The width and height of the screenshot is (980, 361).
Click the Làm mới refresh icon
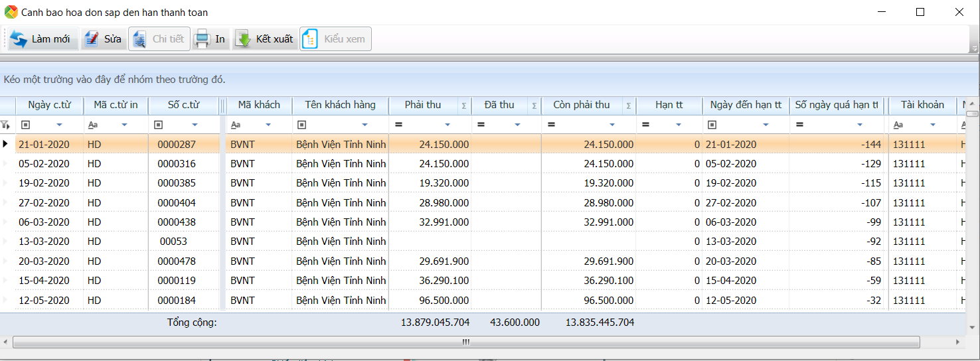pyautogui.click(x=19, y=39)
